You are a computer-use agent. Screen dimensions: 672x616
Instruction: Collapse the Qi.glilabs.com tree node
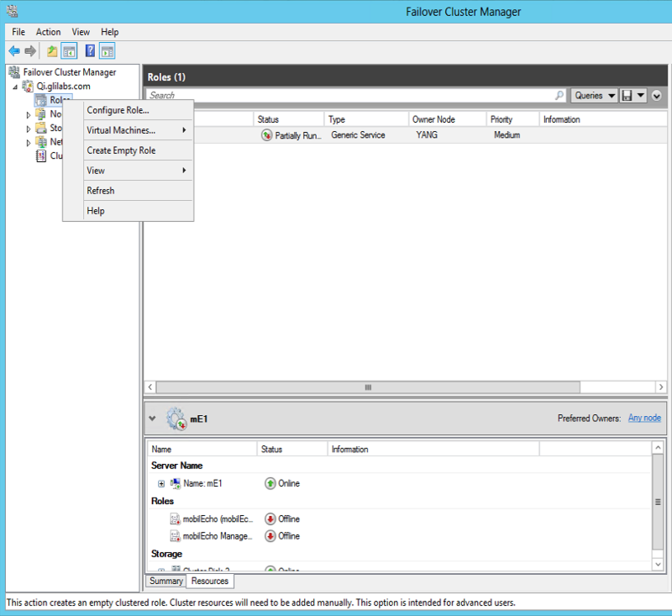[14, 87]
